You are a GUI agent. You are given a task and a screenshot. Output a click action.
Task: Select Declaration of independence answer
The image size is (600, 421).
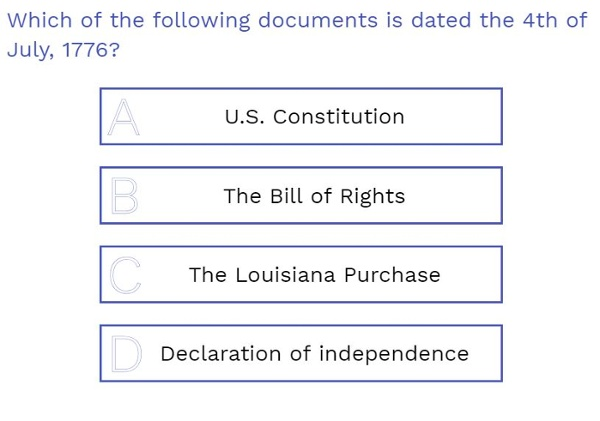point(301,353)
